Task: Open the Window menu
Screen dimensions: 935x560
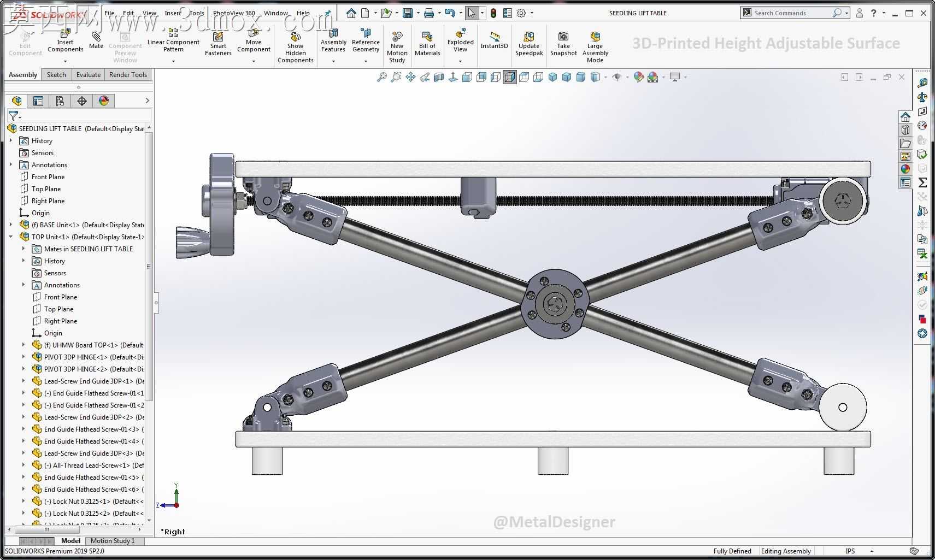Action: 276,13
